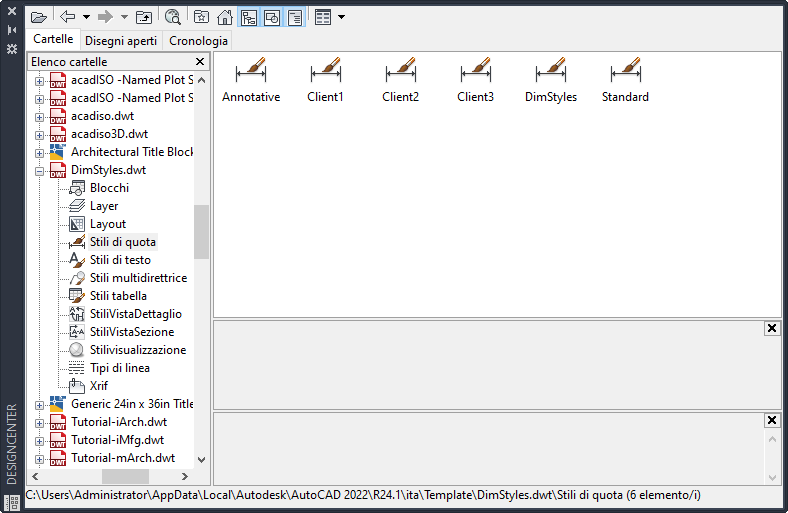
Task: Expand the acadiso3D.dwt tree node
Action: (39, 135)
